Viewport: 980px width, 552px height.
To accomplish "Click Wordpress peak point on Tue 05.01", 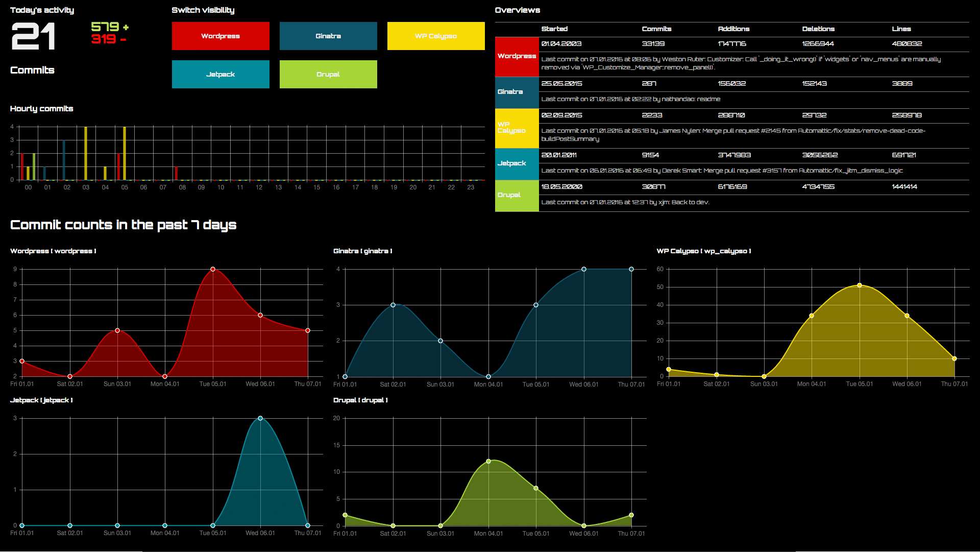I will coord(213,269).
